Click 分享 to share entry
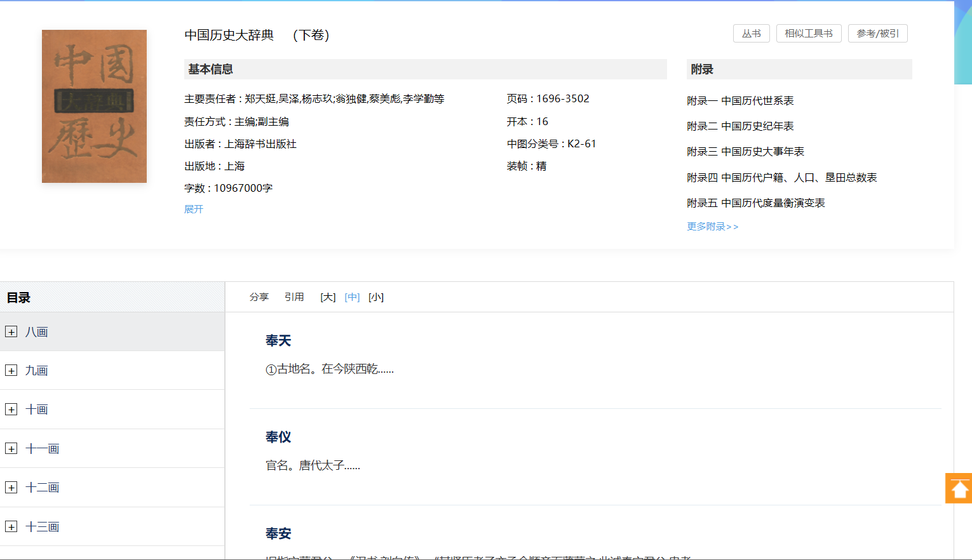 point(259,297)
